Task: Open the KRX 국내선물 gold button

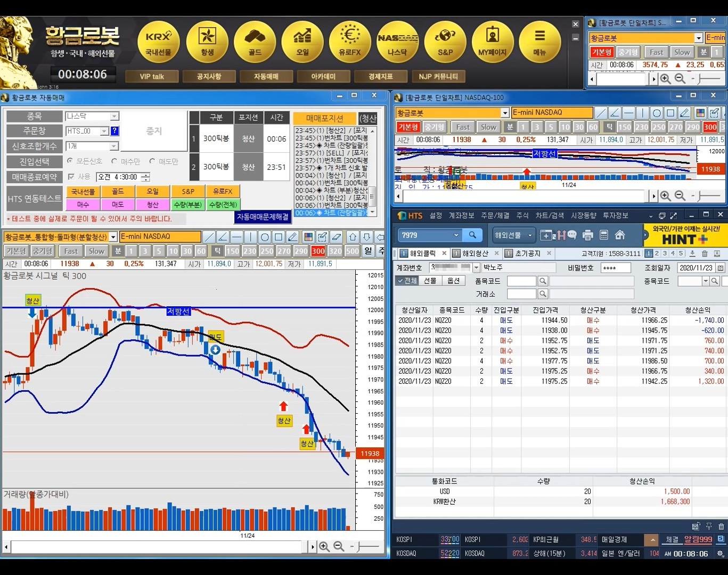Action: pyautogui.click(x=159, y=43)
